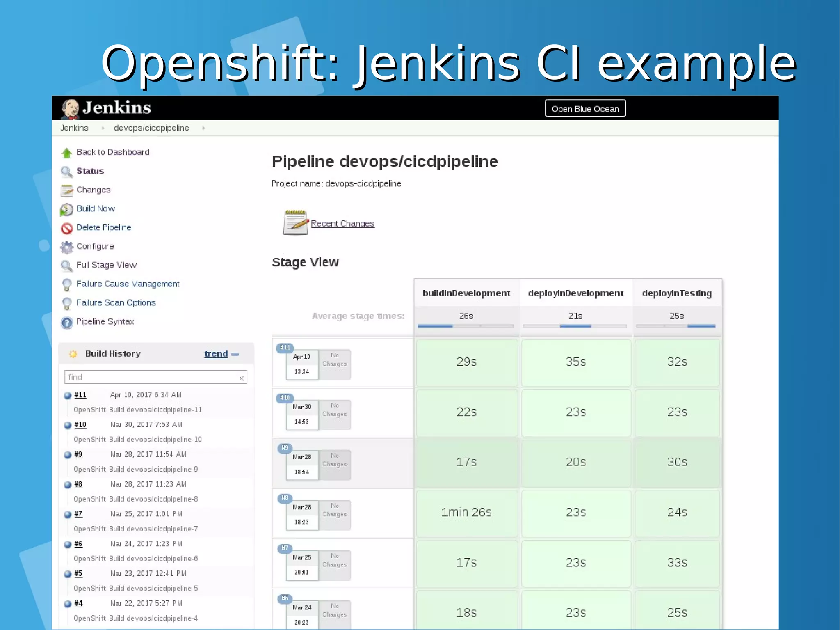The height and width of the screenshot is (630, 840).
Task: Click the buildInDevelopment column header
Action: (x=466, y=293)
